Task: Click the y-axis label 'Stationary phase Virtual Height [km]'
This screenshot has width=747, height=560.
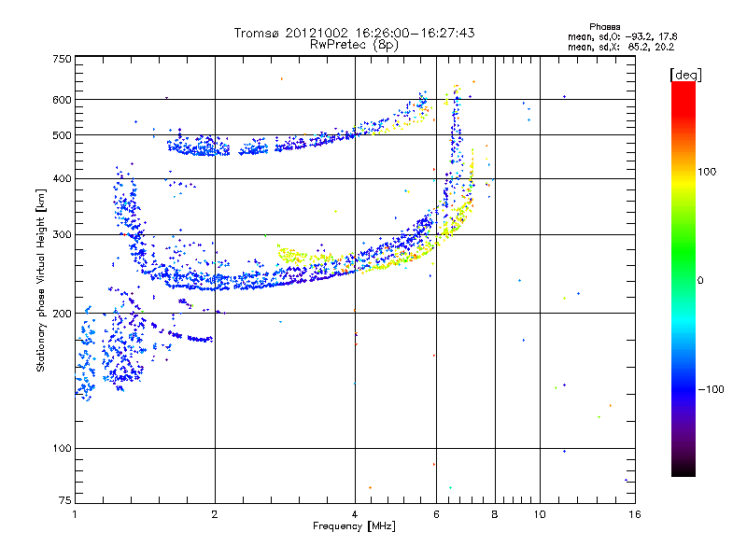Action: click(x=40, y=280)
